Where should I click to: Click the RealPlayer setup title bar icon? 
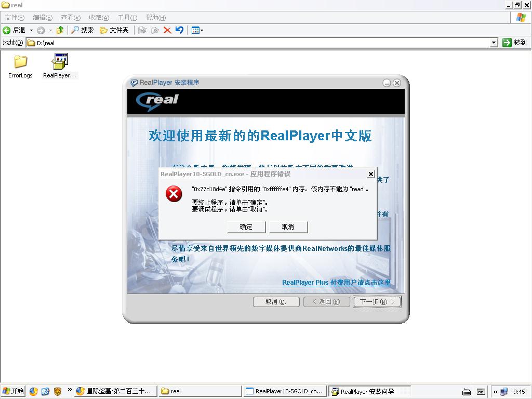coord(135,83)
